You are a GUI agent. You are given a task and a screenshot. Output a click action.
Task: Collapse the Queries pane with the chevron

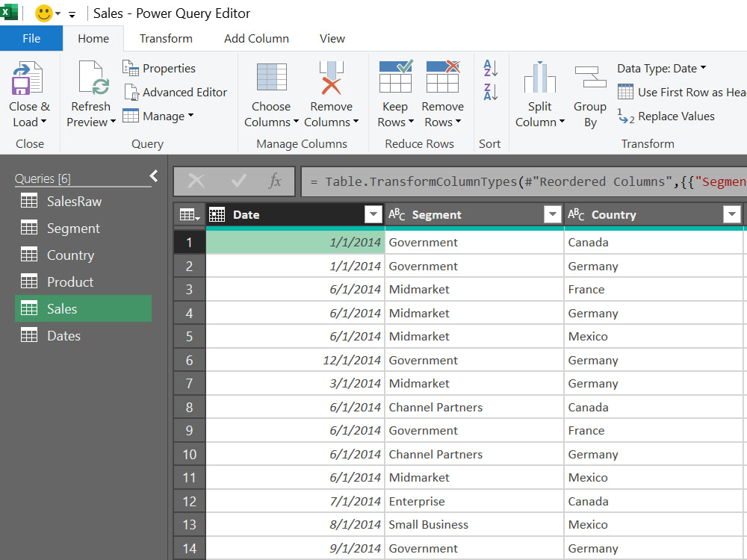(x=153, y=176)
